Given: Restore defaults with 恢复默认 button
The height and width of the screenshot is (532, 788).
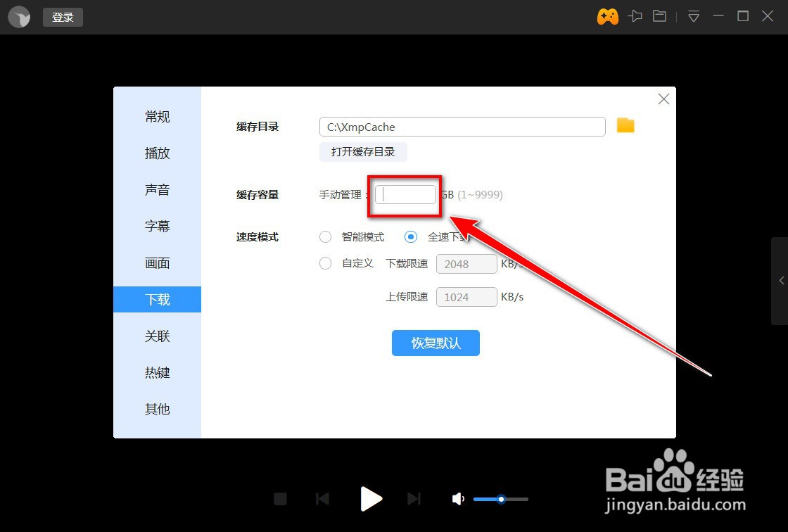Looking at the screenshot, I should (436, 343).
